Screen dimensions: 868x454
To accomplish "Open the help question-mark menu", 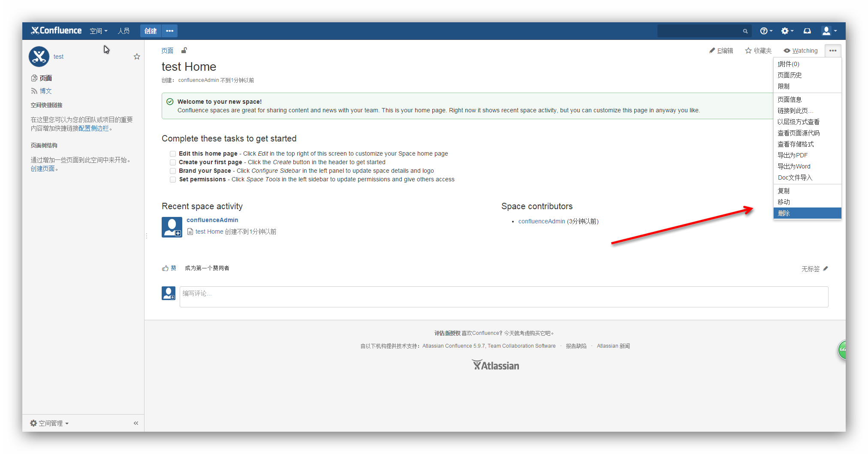I will [766, 31].
